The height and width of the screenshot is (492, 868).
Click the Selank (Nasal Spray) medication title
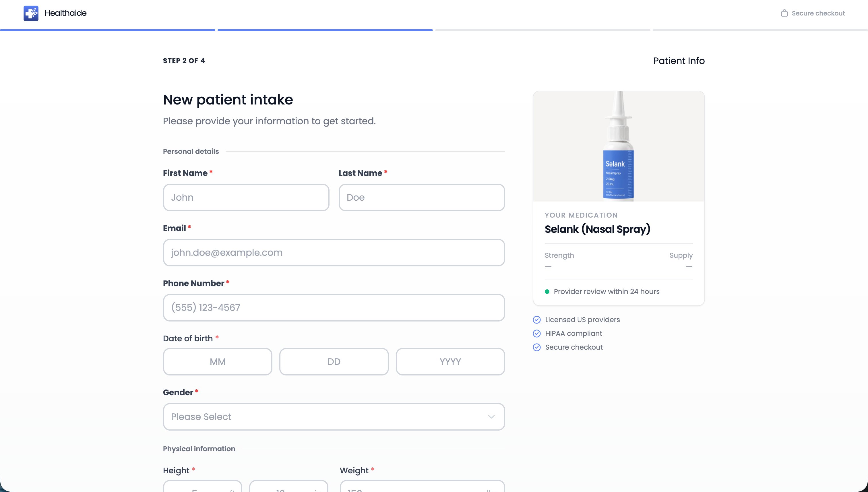point(597,229)
